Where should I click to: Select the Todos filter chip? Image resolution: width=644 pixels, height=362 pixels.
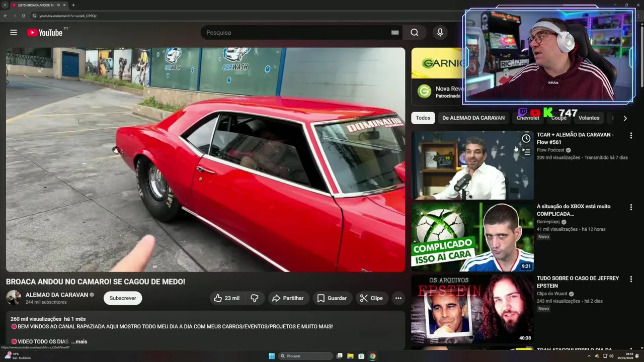click(x=423, y=118)
